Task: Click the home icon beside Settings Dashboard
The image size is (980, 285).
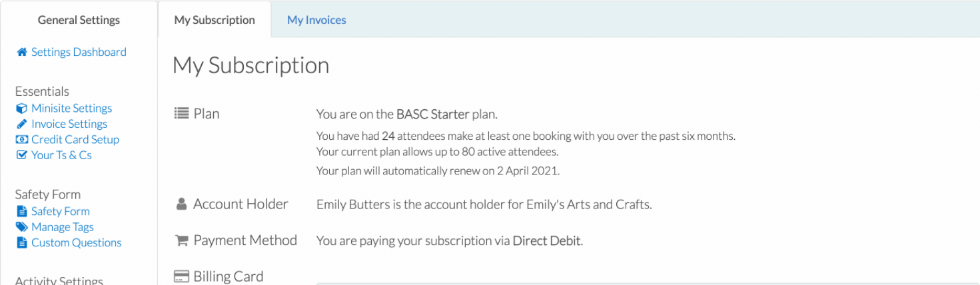Action: [x=22, y=52]
